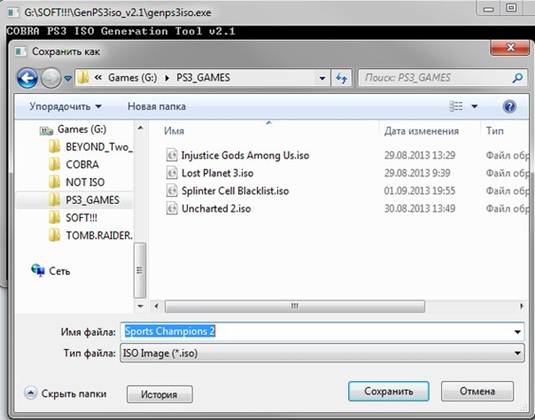Close the Сохранить как dialog

[510, 47]
